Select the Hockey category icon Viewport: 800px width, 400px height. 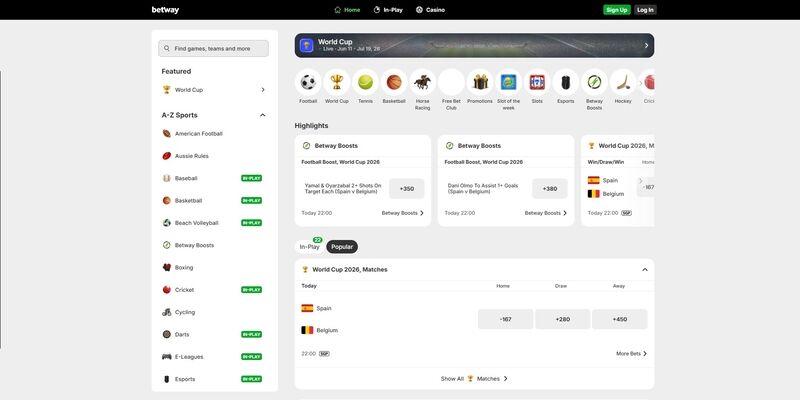[623, 82]
